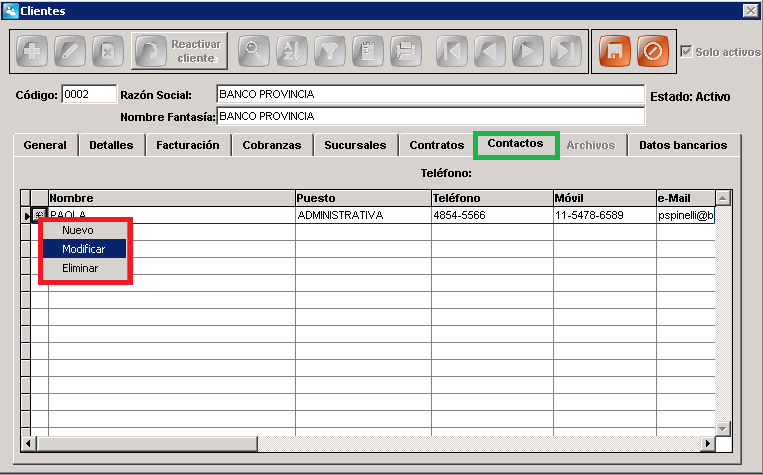763x475 pixels.
Task: Click the Código input field
Action: click(x=89, y=94)
